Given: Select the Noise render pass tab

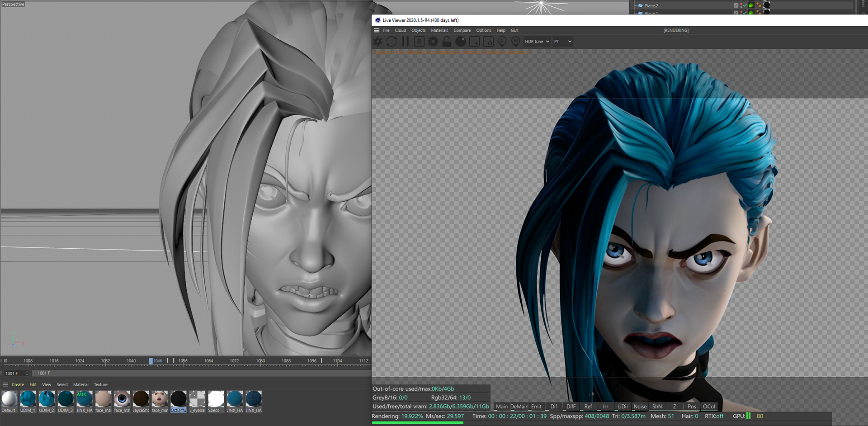Looking at the screenshot, I should 640,407.
